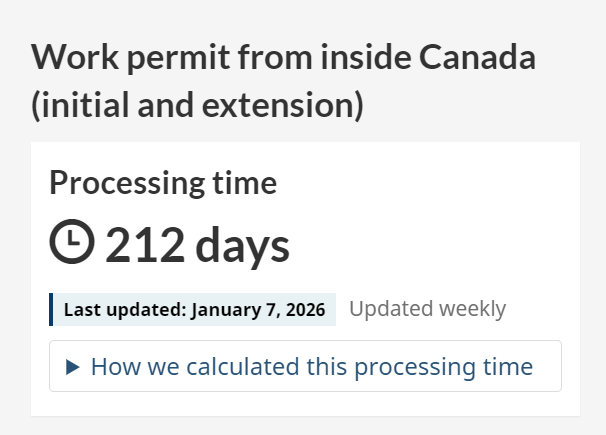This screenshot has width=606, height=435.
Task: Click the word "days" after 212
Action: 241,245
